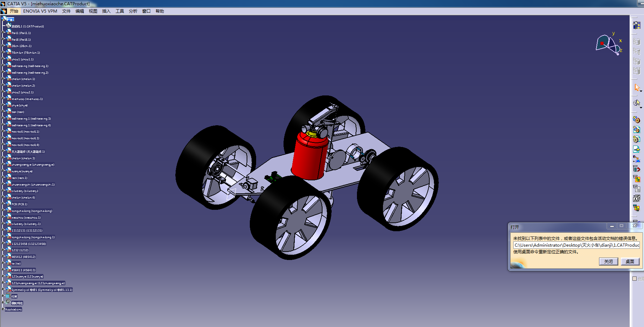Close the 打开 dialog with its X button
This screenshot has height=327, width=644.
(x=635, y=226)
